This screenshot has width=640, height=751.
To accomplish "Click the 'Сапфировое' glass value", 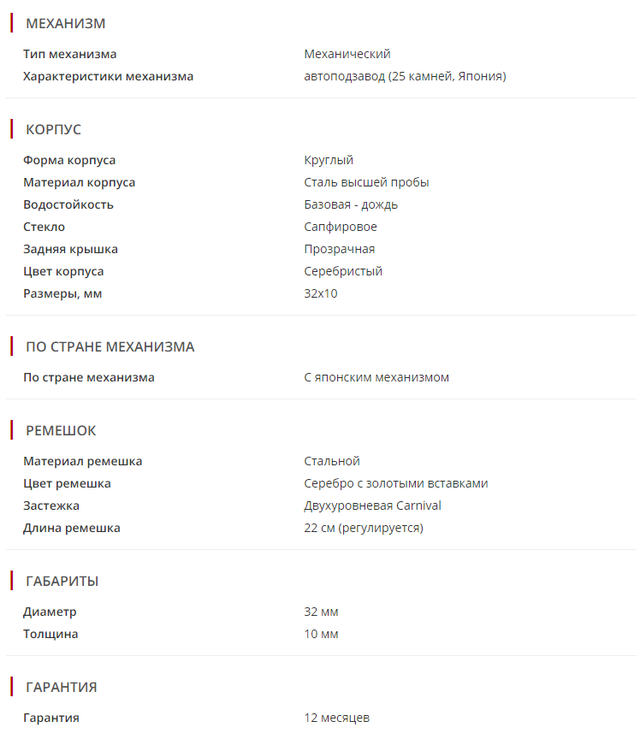I will [341, 227].
